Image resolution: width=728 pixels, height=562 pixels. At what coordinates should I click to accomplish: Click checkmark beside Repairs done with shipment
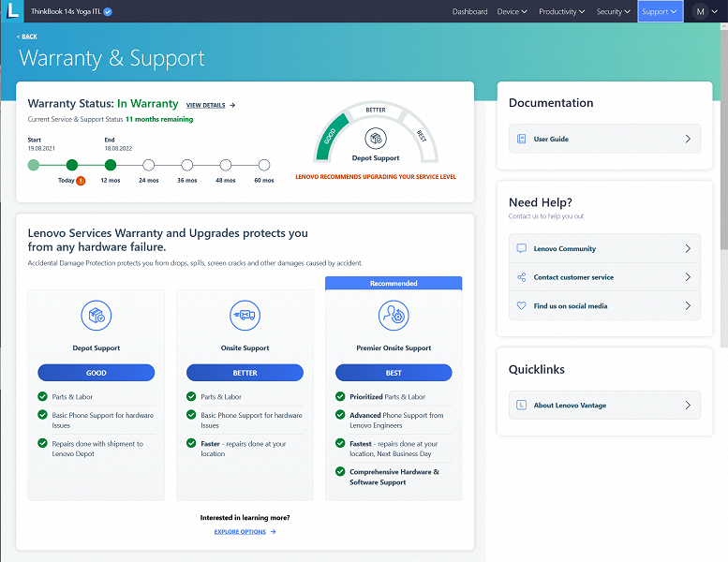(42, 443)
